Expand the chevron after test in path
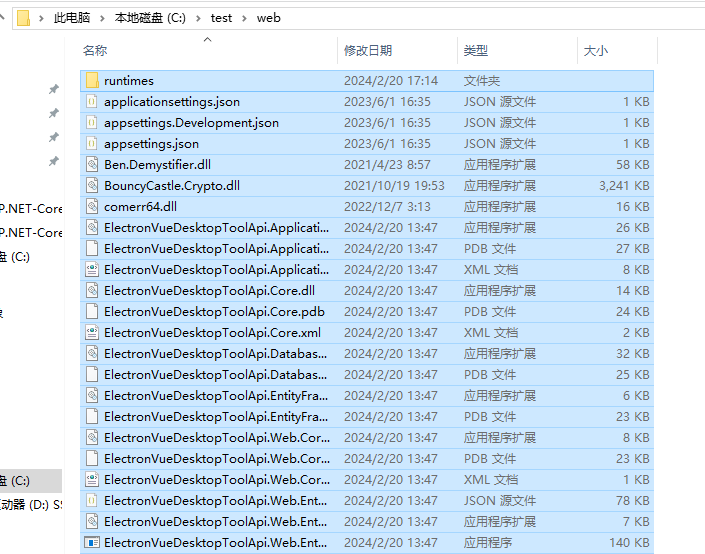Screen dimensions: 705x554 pos(244,18)
